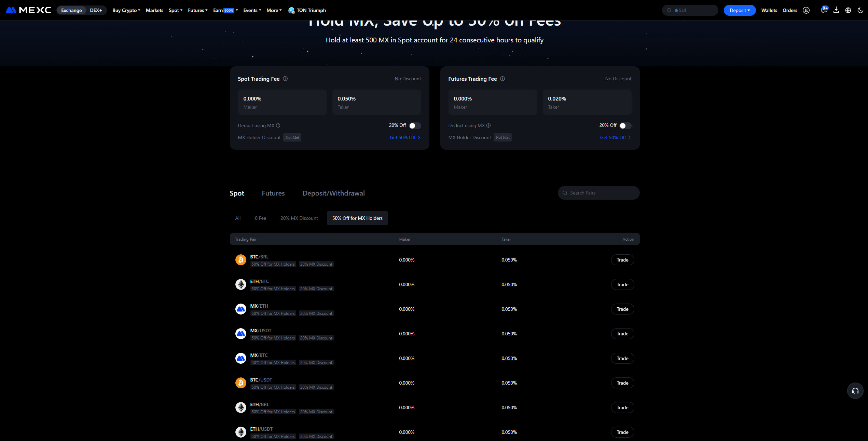This screenshot has height=441, width=868.
Task: Click the TON Triumph globe icon
Action: (x=291, y=10)
